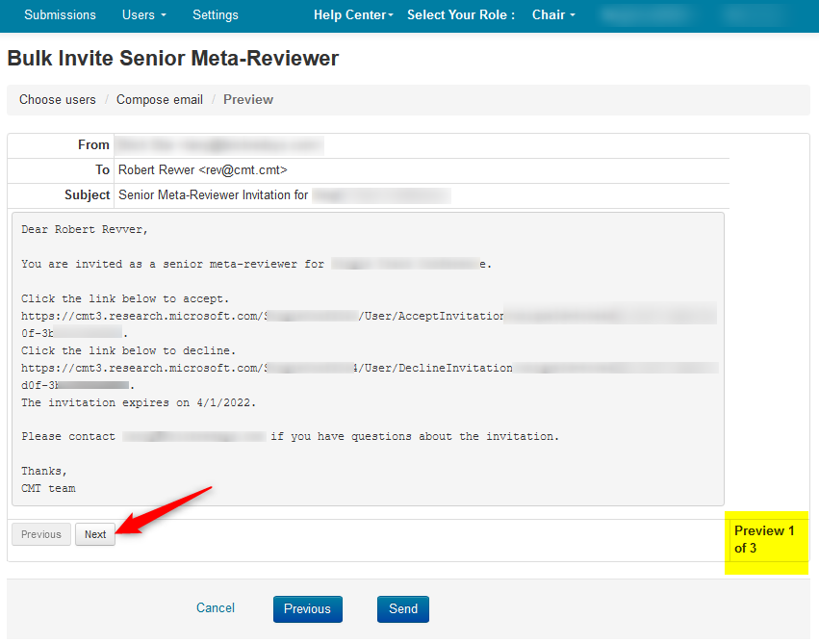
Task: Click the 'From' field label
Action: (93, 145)
